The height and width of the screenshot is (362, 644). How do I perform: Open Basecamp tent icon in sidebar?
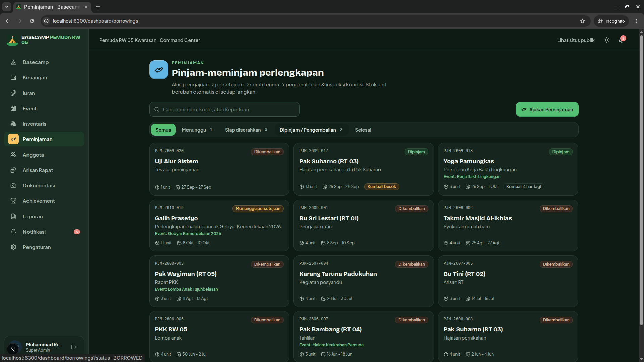tap(13, 62)
